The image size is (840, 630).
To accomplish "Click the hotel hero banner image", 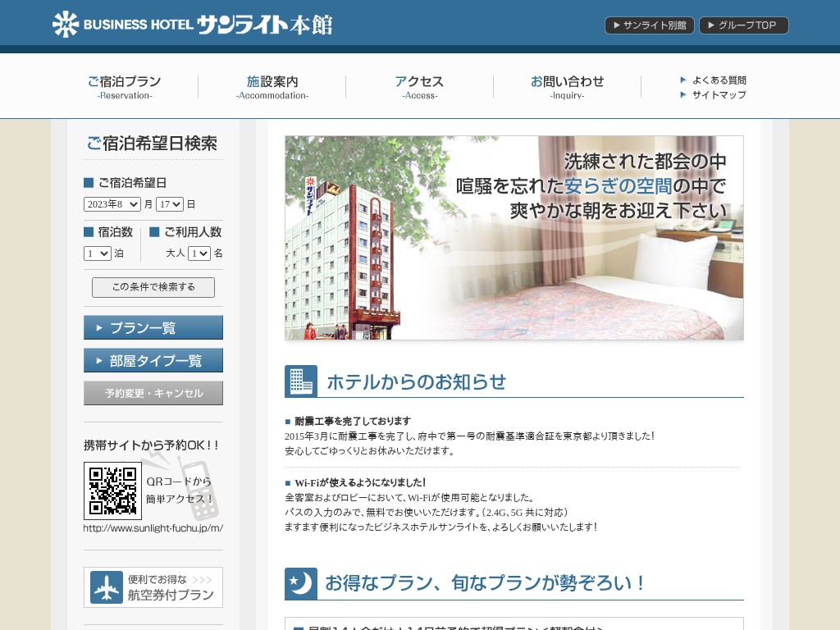I will (x=514, y=238).
